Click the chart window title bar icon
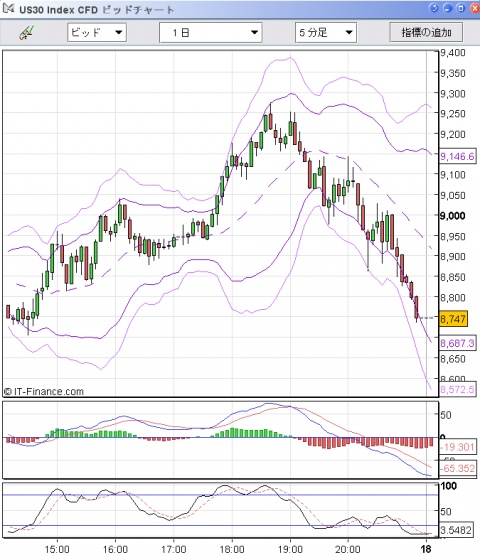Screen dimensions: 480x555 (x=8, y=8)
